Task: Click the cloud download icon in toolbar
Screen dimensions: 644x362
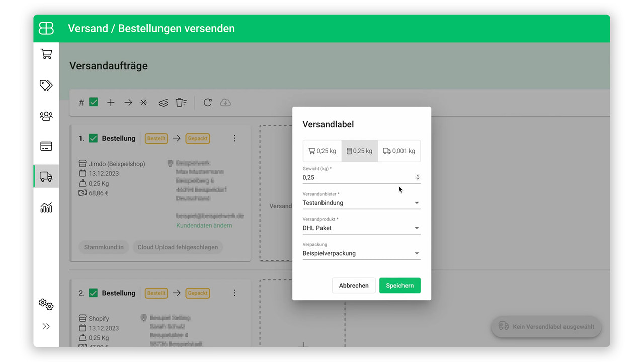Action: (x=225, y=102)
